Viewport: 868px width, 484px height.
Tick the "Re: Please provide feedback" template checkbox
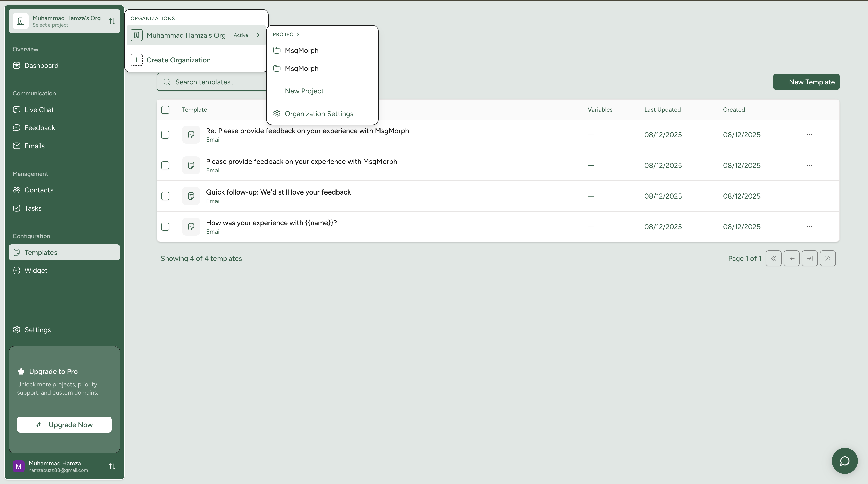[165, 135]
